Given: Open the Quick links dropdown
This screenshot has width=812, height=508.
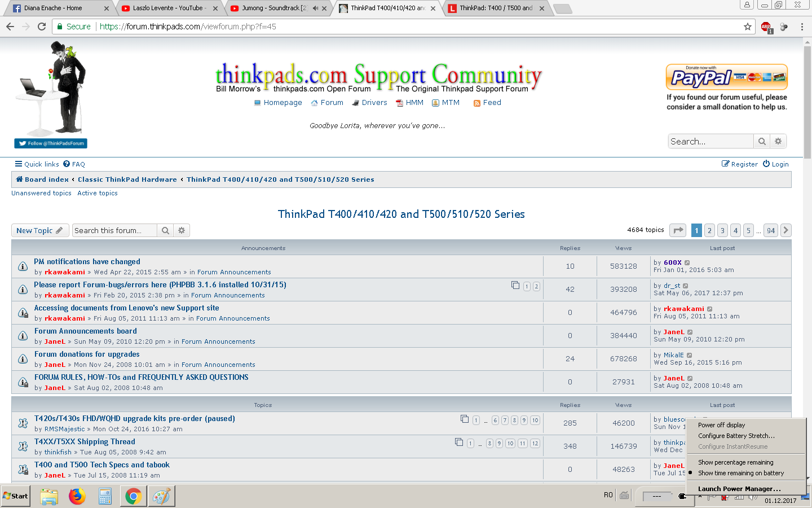Looking at the screenshot, I should pos(37,164).
